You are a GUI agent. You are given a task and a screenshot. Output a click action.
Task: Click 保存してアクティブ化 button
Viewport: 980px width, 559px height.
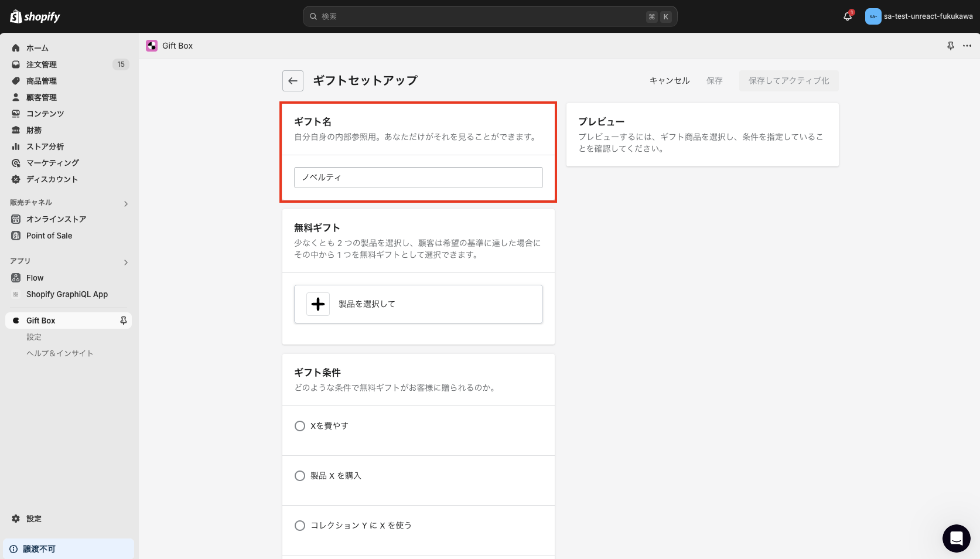coord(788,80)
